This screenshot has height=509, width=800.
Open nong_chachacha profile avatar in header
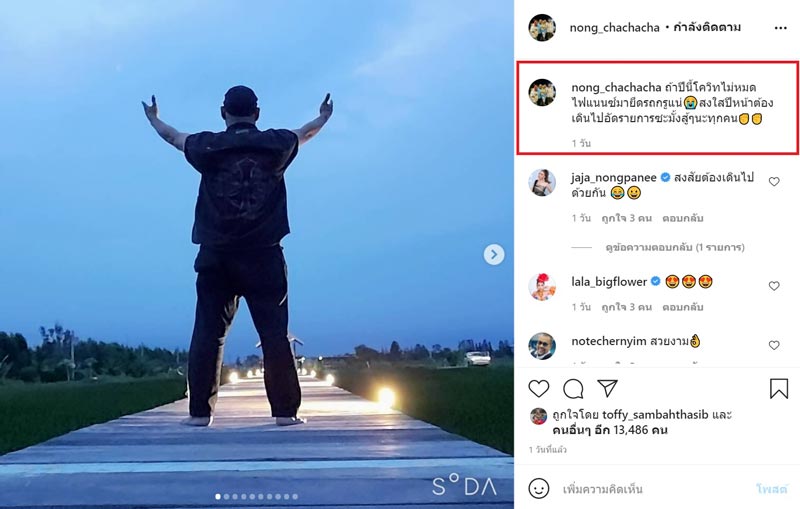tap(542, 28)
